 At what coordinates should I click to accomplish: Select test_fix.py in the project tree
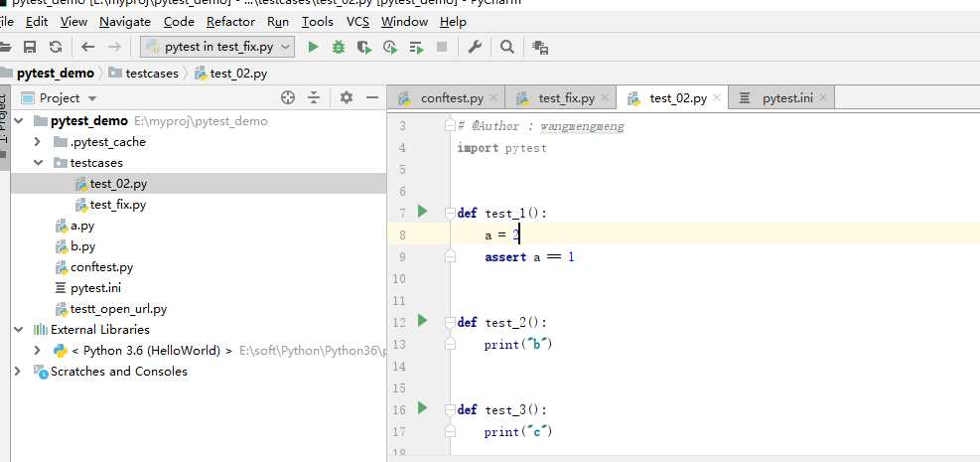coord(117,205)
